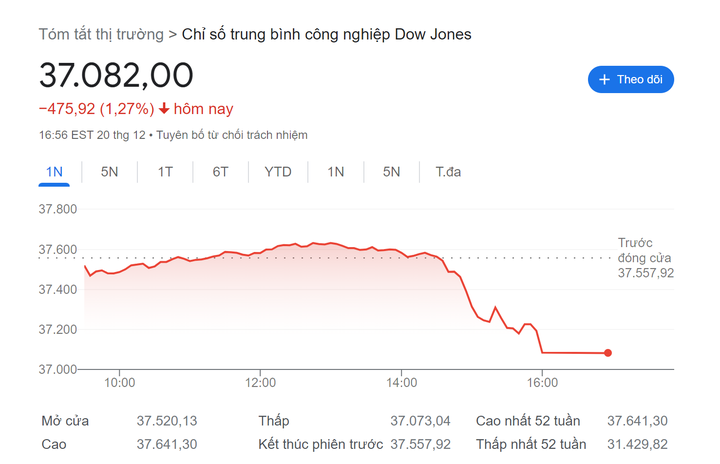This screenshot has height=464, width=720.
Task: Click the index value 37.082,00
Action: click(x=116, y=75)
